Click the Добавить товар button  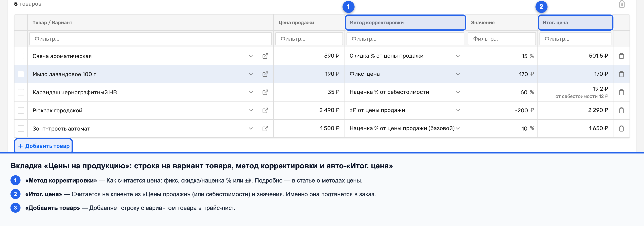tap(43, 146)
